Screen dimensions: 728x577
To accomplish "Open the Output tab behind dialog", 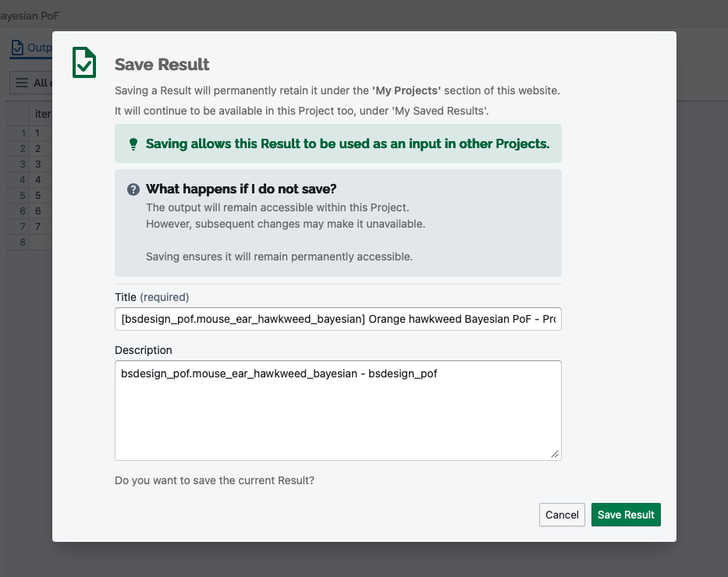I will coord(31,48).
